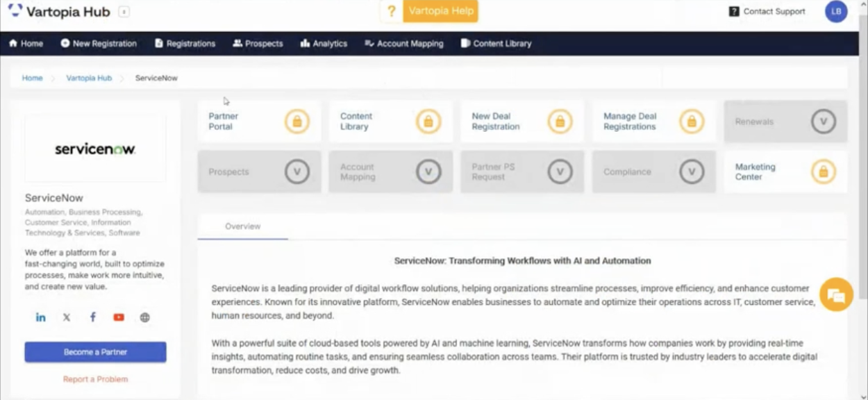Click the Become a Partner button
The width and height of the screenshot is (868, 400).
pyautogui.click(x=95, y=352)
